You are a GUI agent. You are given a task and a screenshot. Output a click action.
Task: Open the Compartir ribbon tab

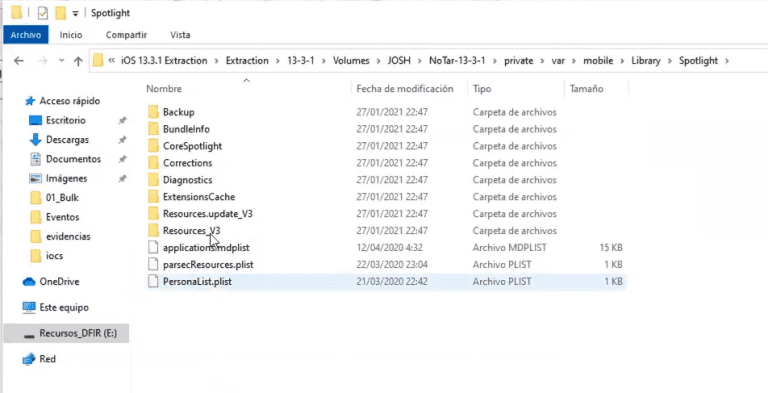pyautogui.click(x=126, y=35)
